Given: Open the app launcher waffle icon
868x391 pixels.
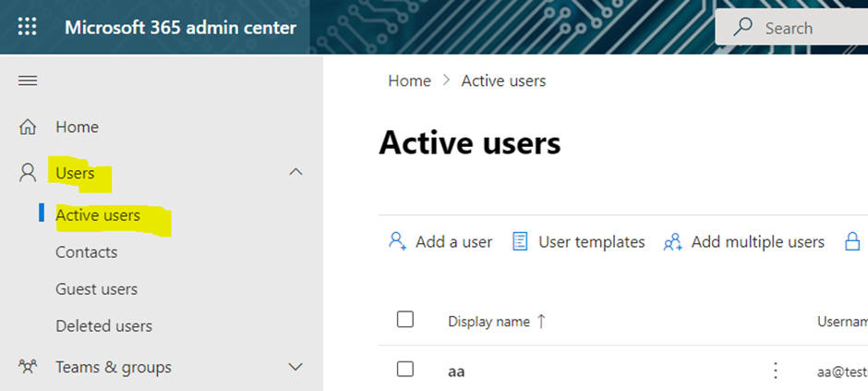Looking at the screenshot, I should click(27, 27).
